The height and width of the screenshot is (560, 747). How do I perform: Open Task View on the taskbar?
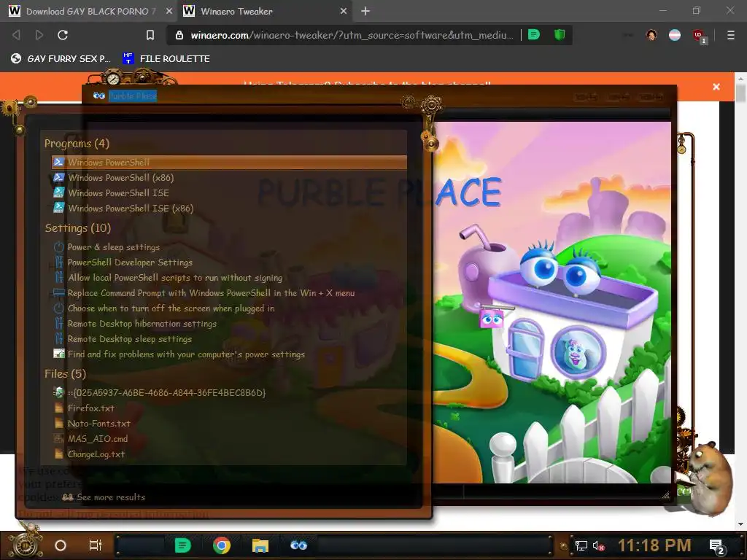96,545
